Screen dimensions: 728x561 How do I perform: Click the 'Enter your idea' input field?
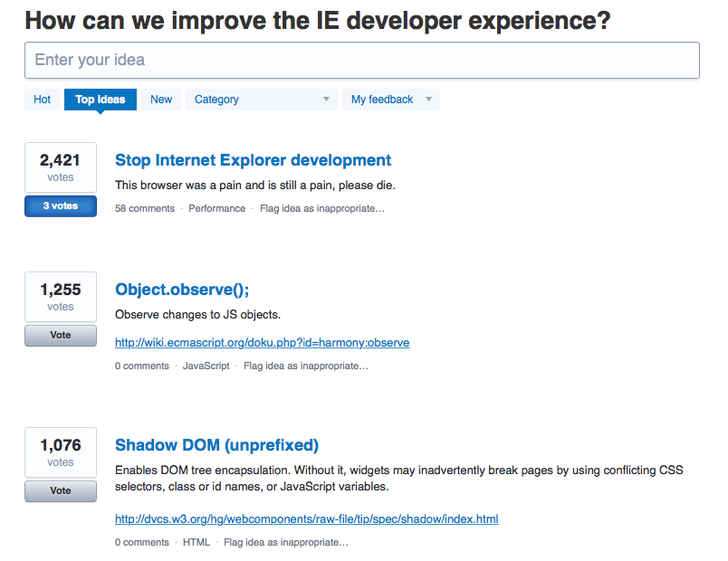(361, 61)
